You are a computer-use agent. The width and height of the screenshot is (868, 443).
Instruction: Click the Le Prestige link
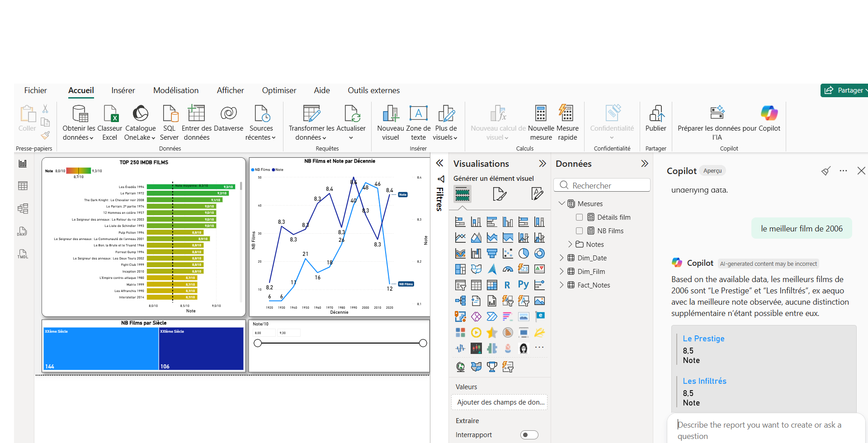pyautogui.click(x=703, y=339)
